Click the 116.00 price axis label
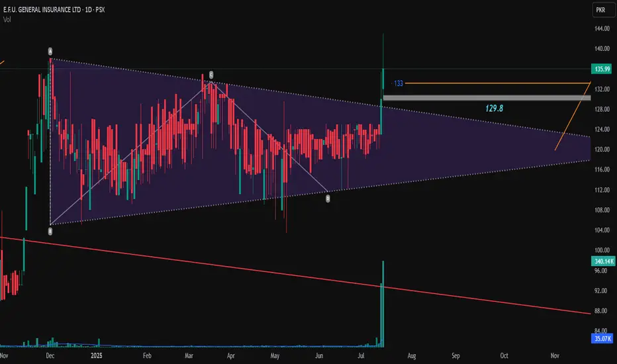617x364 pixels. pyautogui.click(x=602, y=169)
